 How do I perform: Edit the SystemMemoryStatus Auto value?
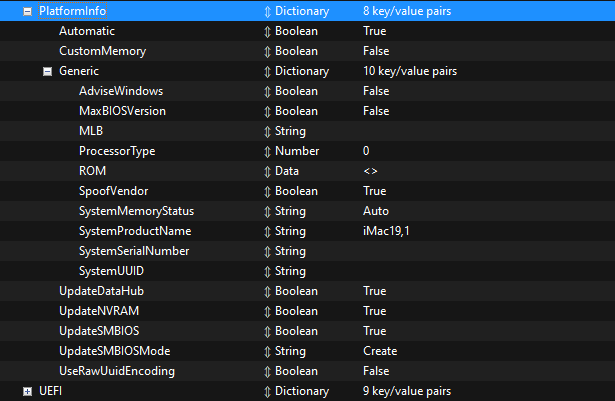click(x=376, y=211)
